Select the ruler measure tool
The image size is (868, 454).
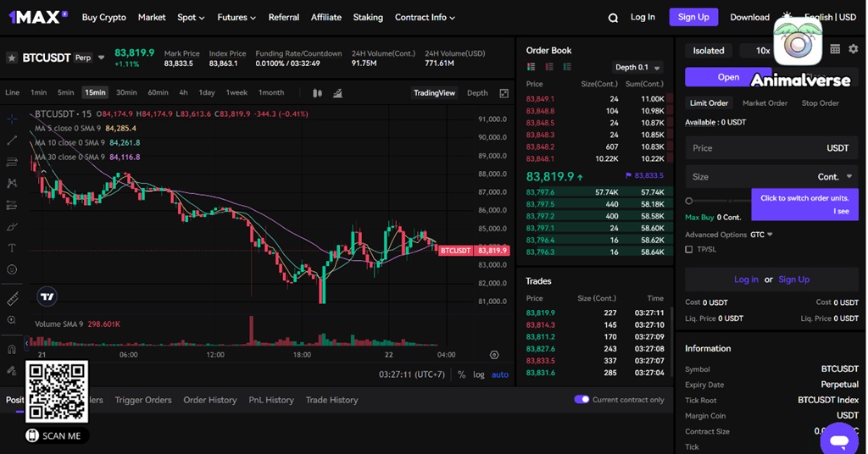click(x=12, y=299)
